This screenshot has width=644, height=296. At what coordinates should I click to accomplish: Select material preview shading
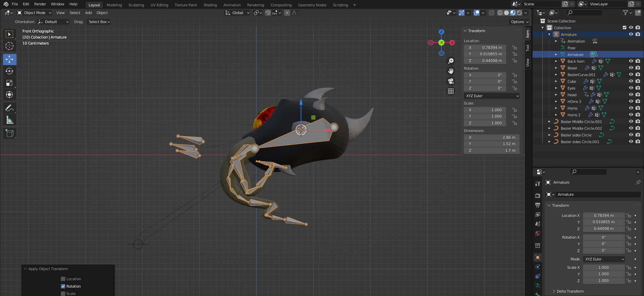pyautogui.click(x=513, y=13)
